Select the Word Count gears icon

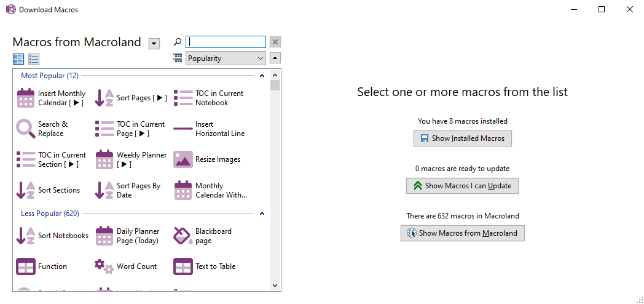(x=104, y=266)
